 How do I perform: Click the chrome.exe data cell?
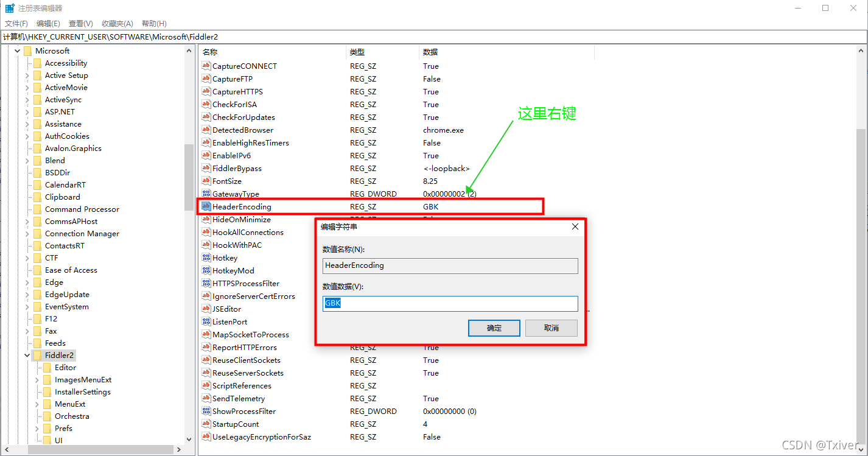click(x=443, y=130)
